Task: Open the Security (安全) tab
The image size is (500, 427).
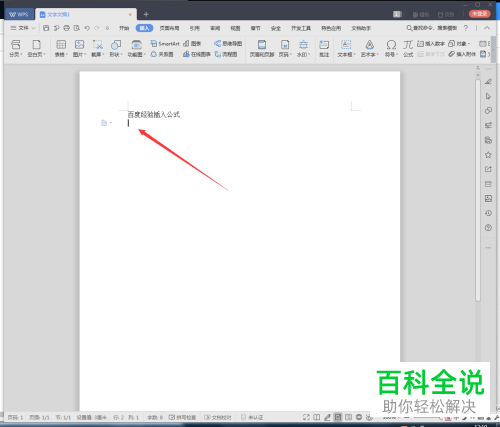Action: pos(276,28)
